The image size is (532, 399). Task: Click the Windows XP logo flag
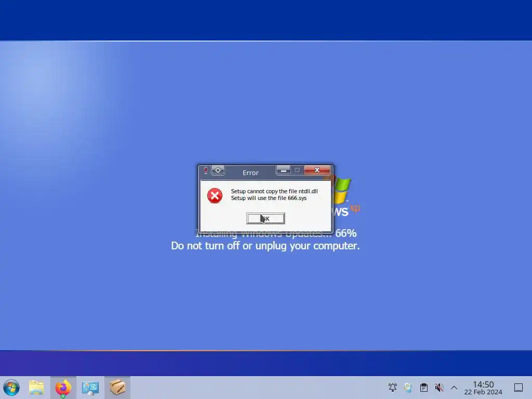point(342,190)
